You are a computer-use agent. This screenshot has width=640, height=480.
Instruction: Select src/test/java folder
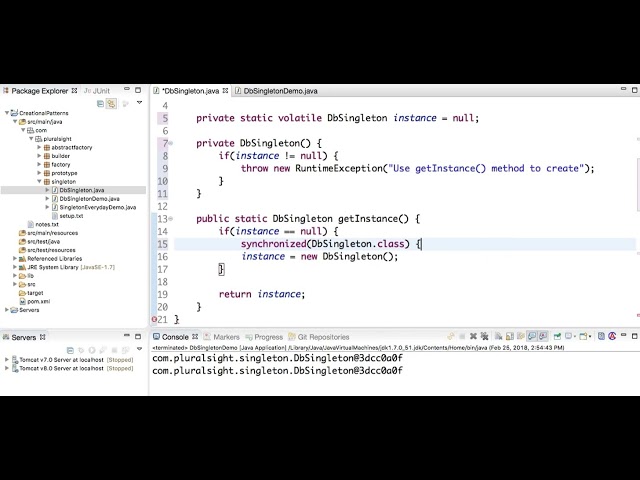point(43,242)
